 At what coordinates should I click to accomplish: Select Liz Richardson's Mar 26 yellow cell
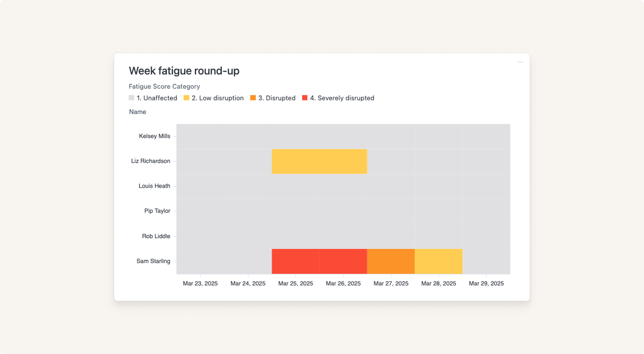(x=343, y=161)
